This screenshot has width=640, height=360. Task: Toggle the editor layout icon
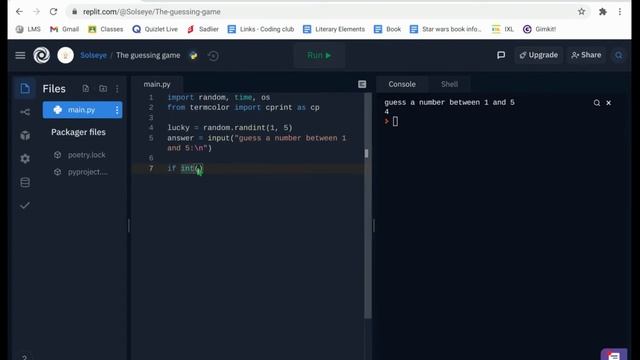pos(362,84)
